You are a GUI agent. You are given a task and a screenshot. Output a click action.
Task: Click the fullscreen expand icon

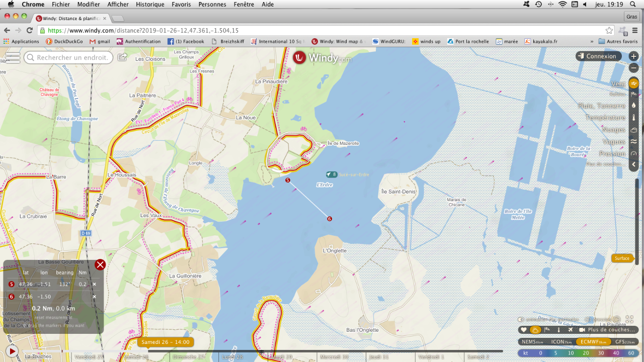tap(629, 319)
